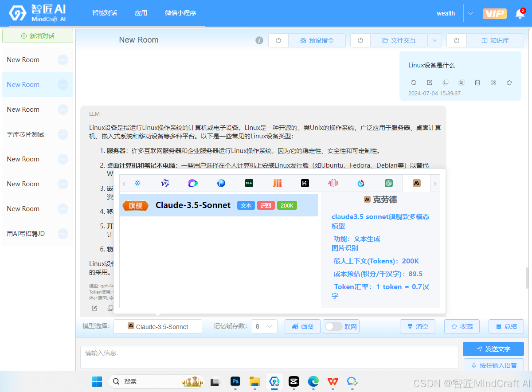Open Microsoft Edge from the taskbar
Image resolution: width=532 pixels, height=392 pixels.
click(x=313, y=381)
